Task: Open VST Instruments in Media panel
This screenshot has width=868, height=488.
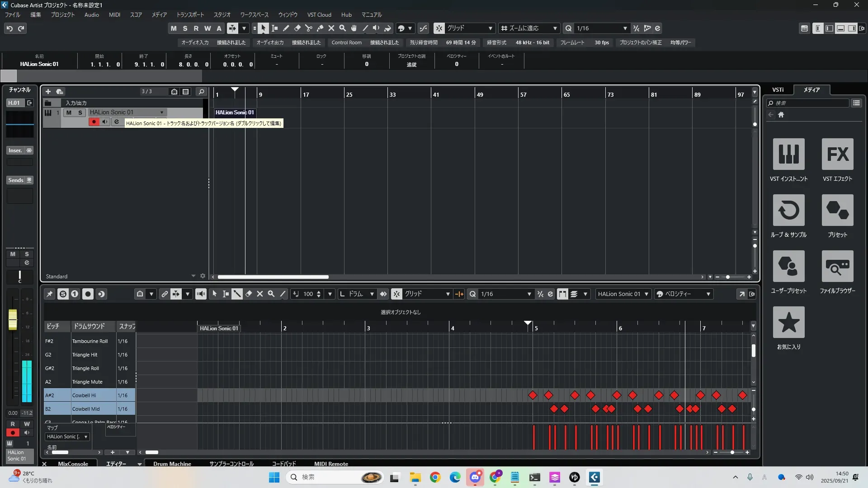Action: (788, 154)
